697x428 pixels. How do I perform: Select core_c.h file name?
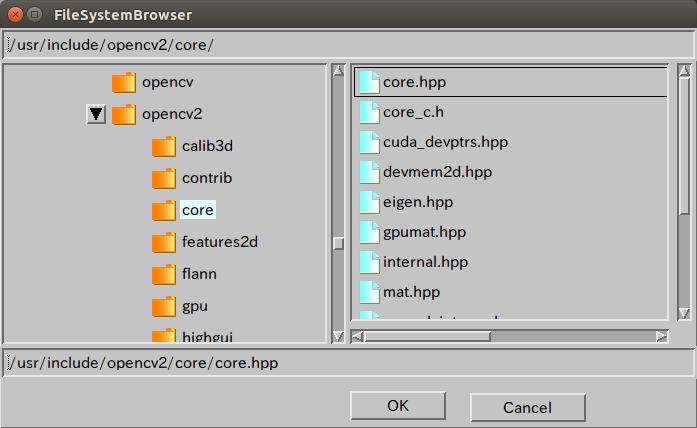[x=413, y=112]
